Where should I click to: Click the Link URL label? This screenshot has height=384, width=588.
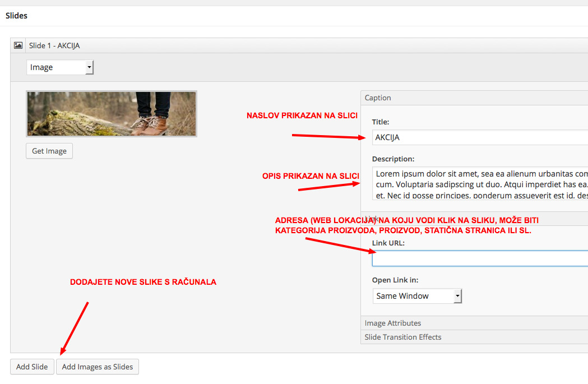point(388,243)
